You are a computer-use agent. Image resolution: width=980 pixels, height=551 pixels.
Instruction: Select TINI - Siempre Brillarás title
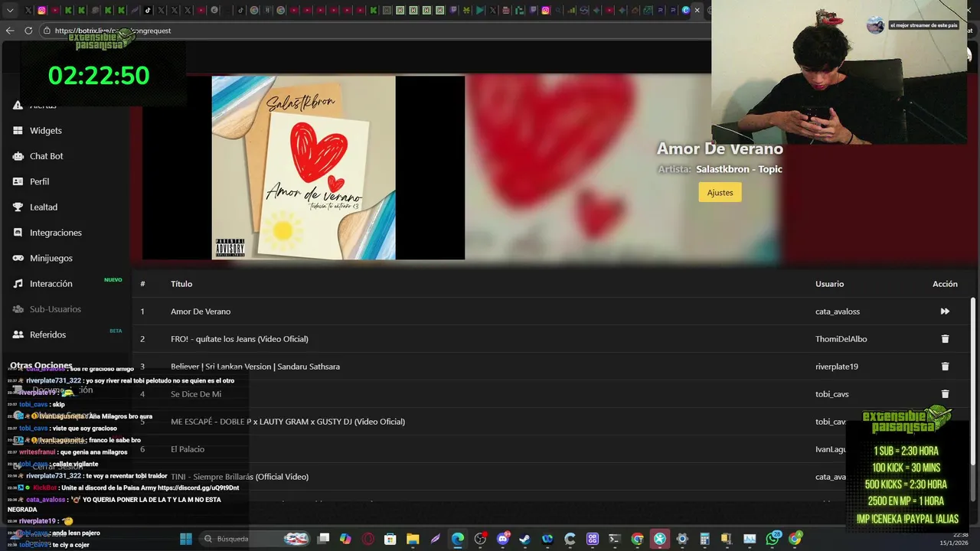(240, 477)
